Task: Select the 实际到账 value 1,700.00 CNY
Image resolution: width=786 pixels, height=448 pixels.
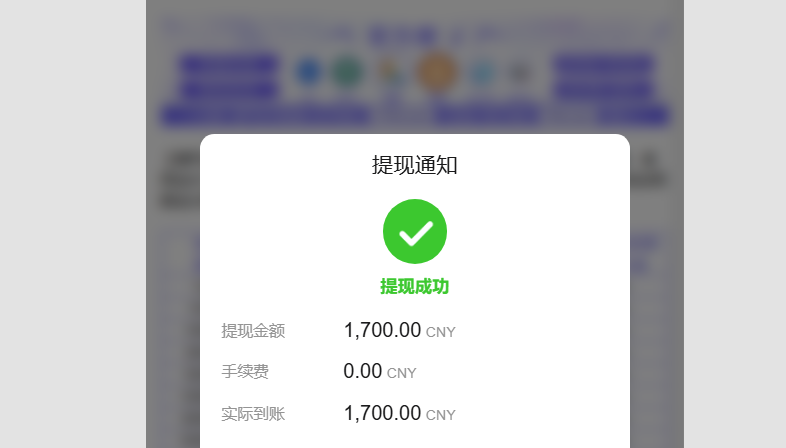Action: (400, 414)
